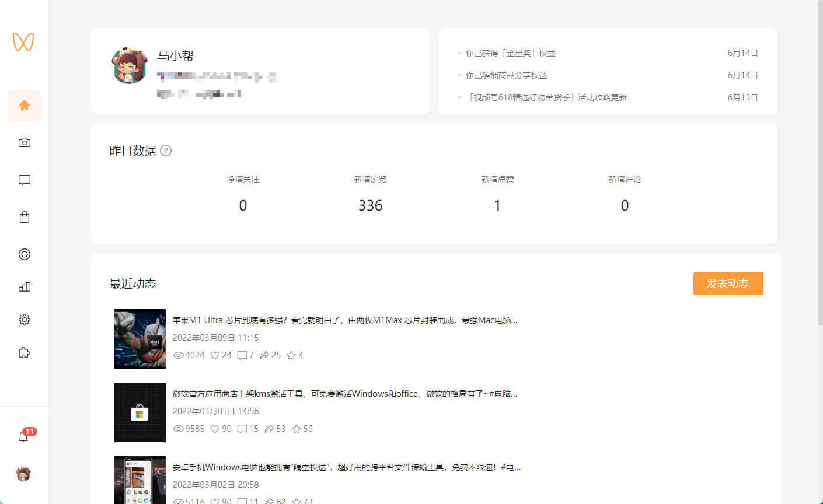Screen dimensions: 823x504
Task: Click the M1 Ultra post thumbnail
Action: tap(140, 339)
